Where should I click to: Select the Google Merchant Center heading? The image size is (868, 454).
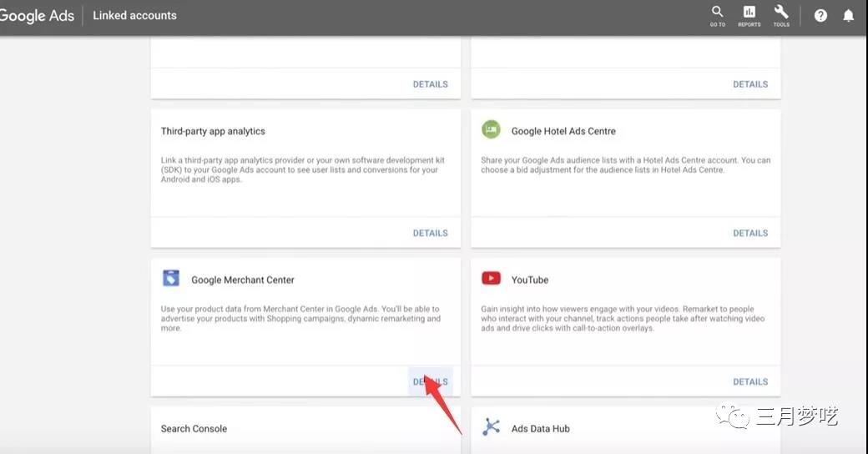tap(243, 280)
